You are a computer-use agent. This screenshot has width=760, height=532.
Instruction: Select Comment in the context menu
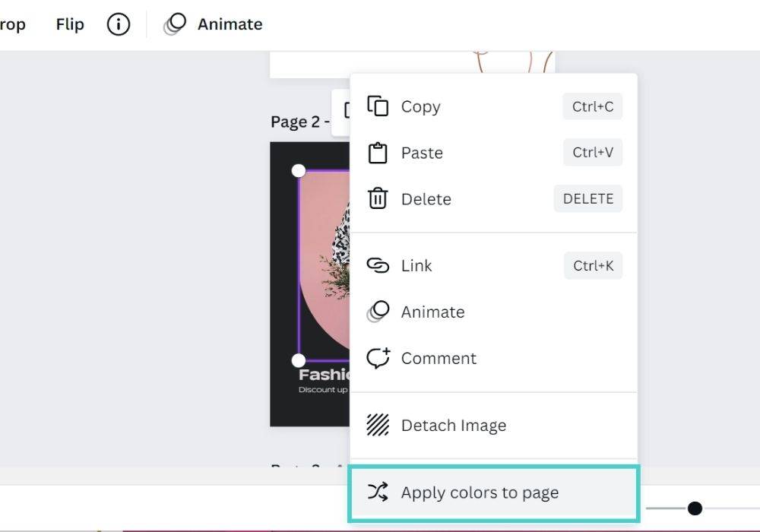pyautogui.click(x=493, y=358)
